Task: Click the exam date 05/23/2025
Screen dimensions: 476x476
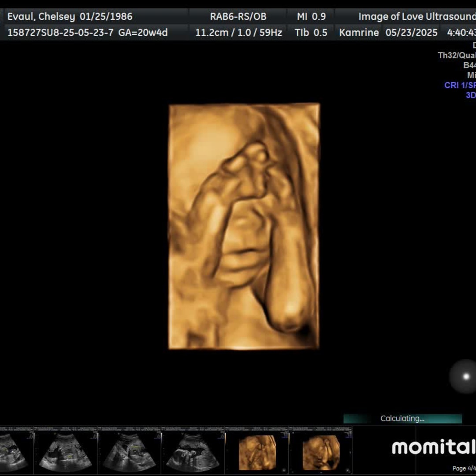Action: point(411,33)
